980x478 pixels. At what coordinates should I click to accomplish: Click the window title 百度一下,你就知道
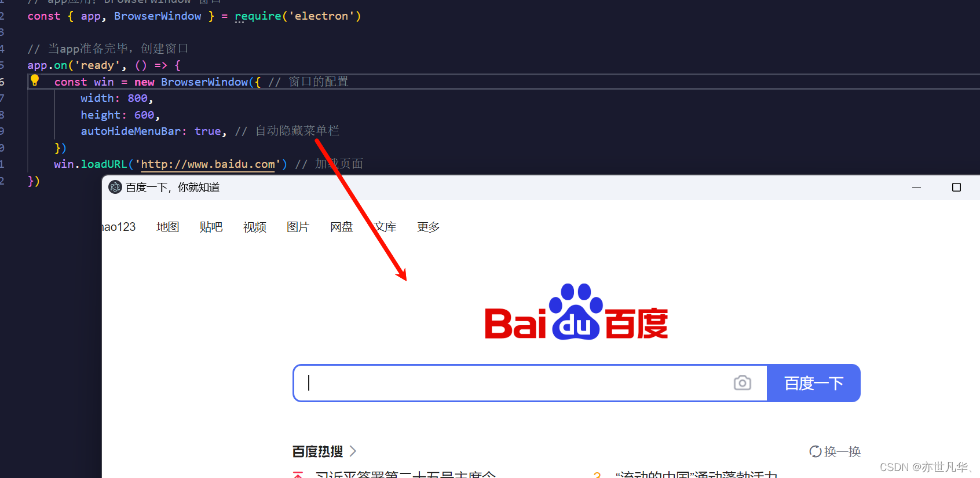point(173,187)
